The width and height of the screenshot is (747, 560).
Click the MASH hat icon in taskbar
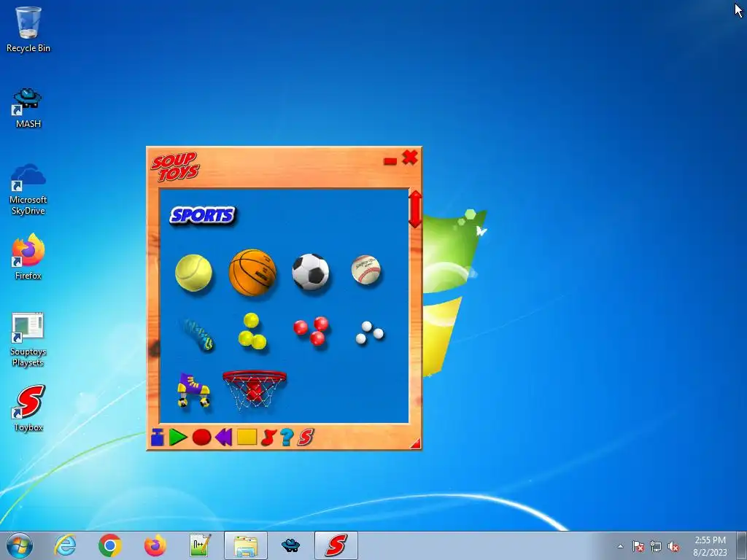[x=290, y=545]
